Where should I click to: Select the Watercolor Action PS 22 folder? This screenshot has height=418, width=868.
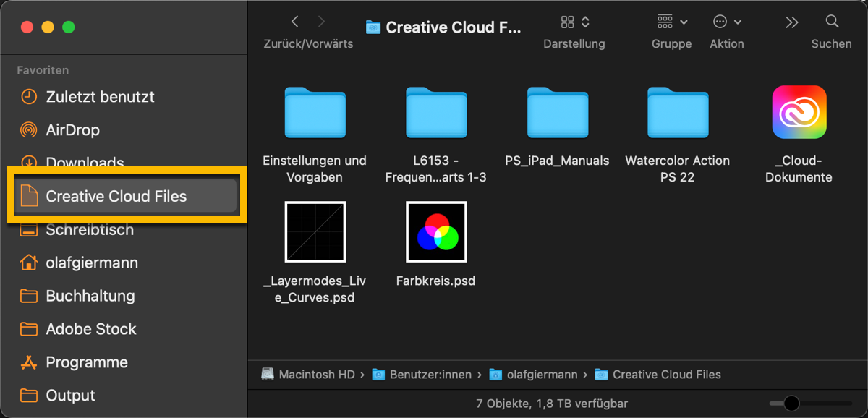tap(678, 112)
